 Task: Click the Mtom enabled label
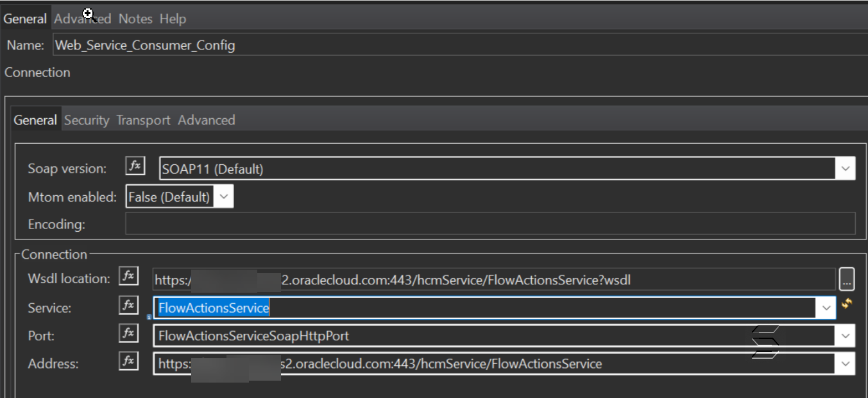click(72, 197)
